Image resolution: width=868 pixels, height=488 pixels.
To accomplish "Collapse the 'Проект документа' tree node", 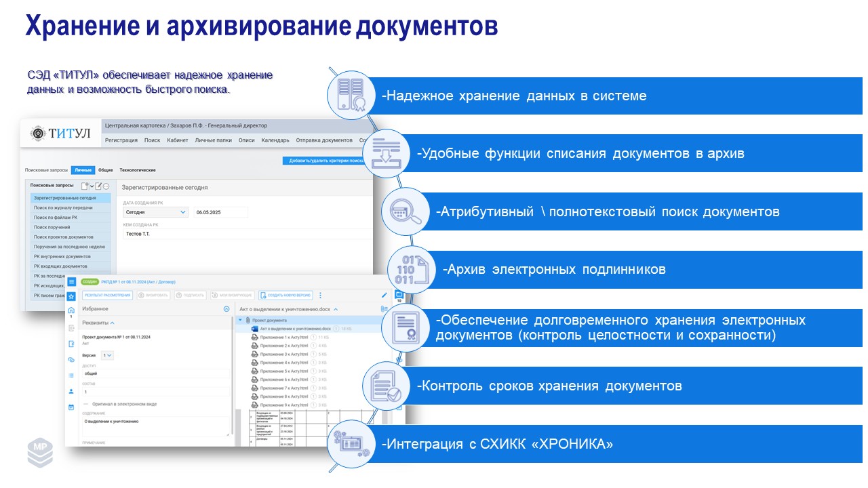I will pos(240,320).
